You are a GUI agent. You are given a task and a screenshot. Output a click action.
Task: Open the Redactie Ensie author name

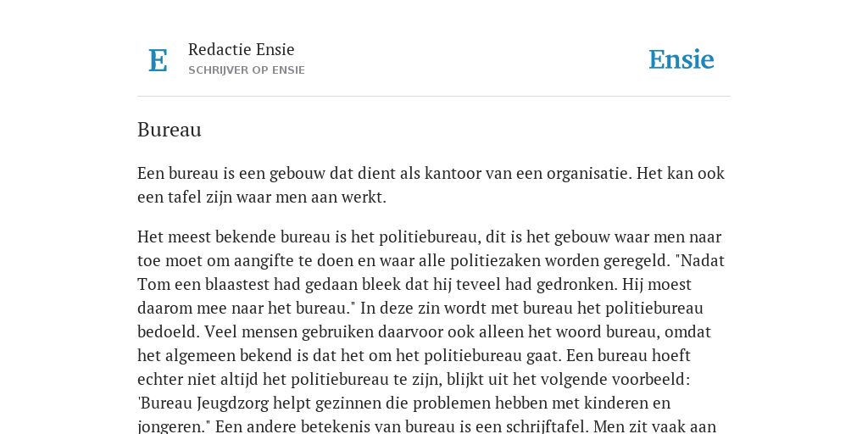242,49
